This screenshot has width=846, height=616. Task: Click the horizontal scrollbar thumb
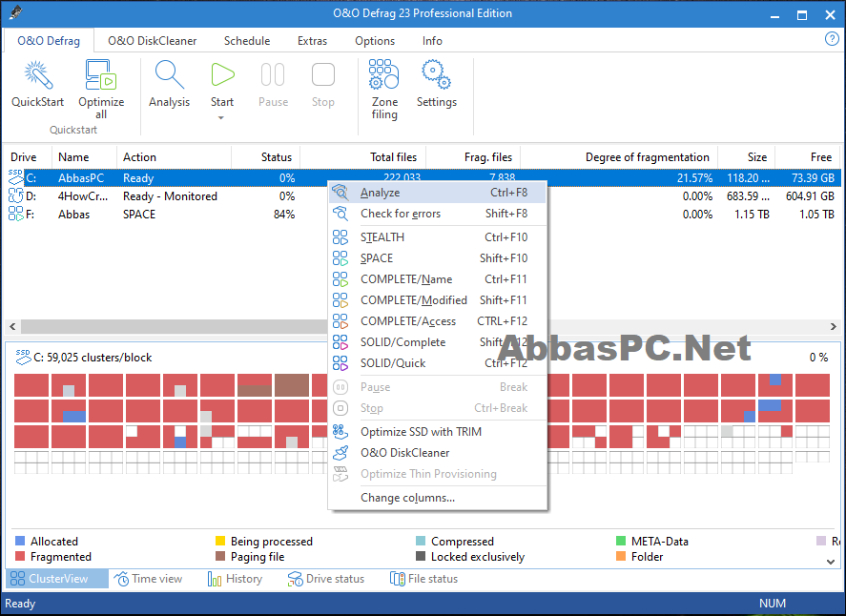[x=175, y=326]
